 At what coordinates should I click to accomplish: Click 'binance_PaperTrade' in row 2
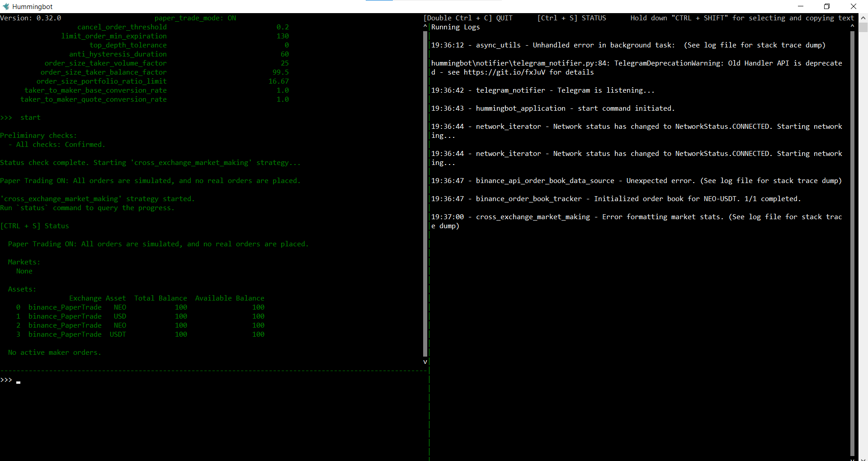point(65,325)
